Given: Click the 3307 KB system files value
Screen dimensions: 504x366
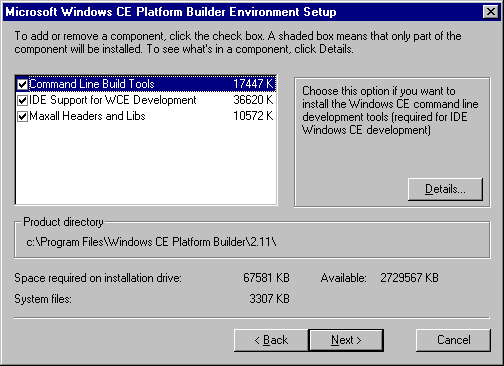Looking at the screenshot, I should (x=269, y=299).
